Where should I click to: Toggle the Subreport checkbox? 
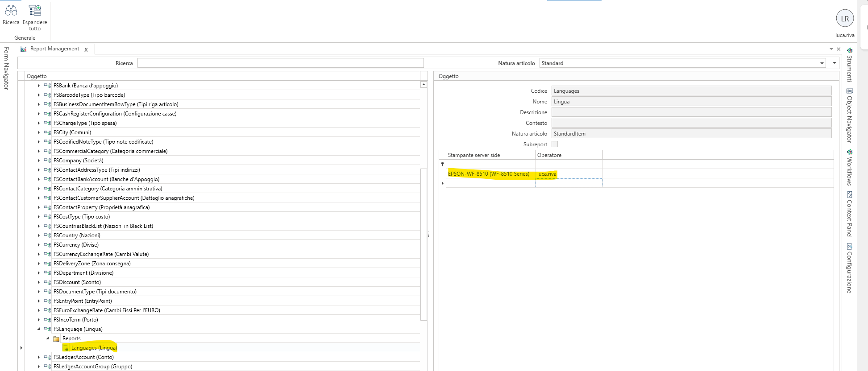coord(555,144)
